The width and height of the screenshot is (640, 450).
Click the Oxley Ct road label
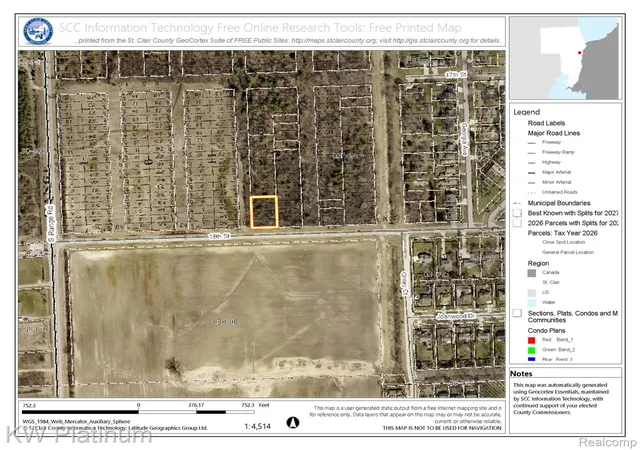(x=404, y=283)
